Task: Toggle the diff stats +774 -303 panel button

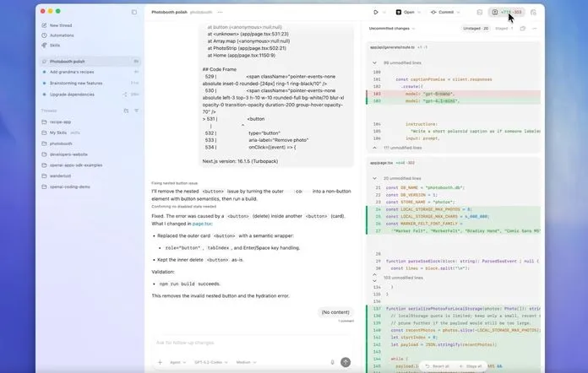Action: tap(507, 13)
